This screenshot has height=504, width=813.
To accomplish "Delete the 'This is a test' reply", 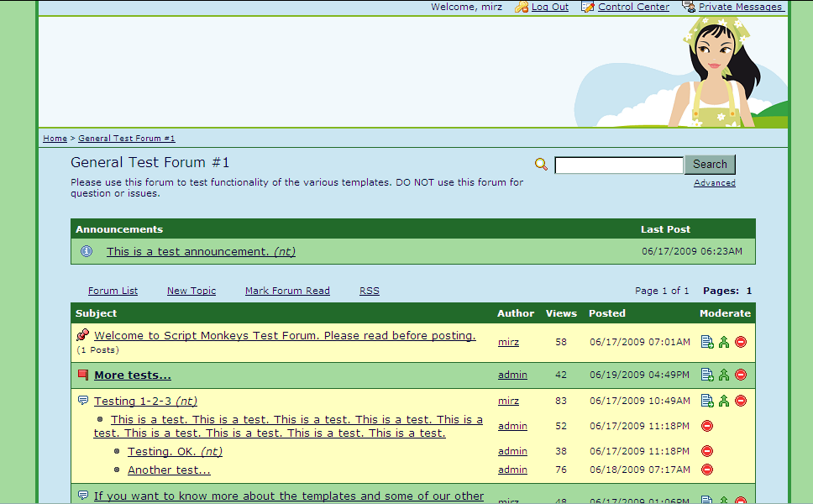I will (x=707, y=426).
